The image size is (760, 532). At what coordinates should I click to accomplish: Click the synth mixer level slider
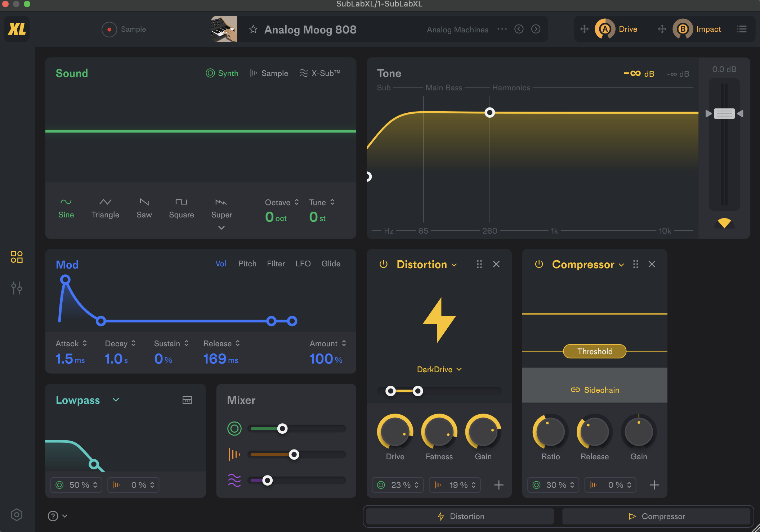point(297,429)
